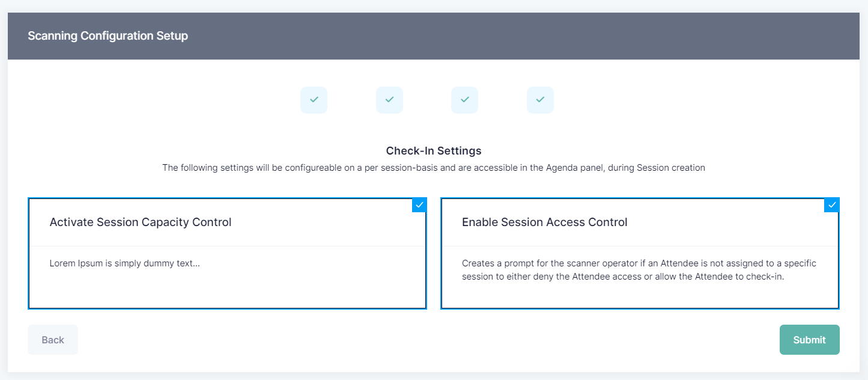868x380 pixels.
Task: Click the word Agenda in the subtitle
Action: pos(560,168)
